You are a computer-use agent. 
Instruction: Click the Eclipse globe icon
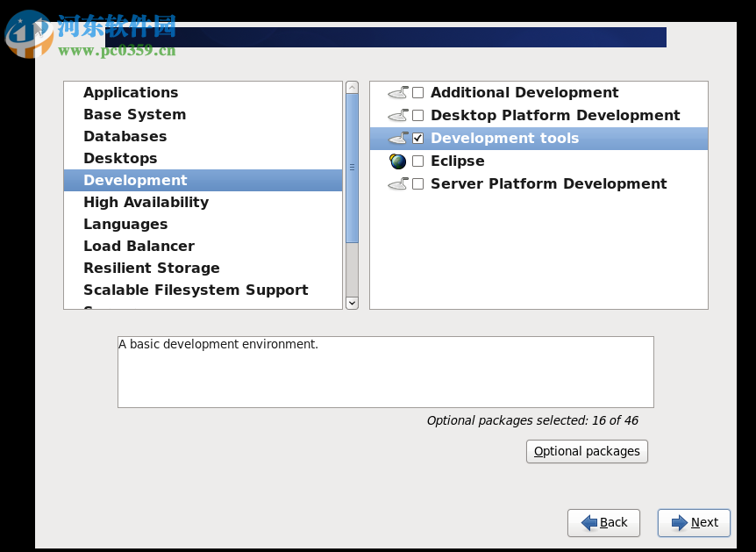(x=398, y=161)
